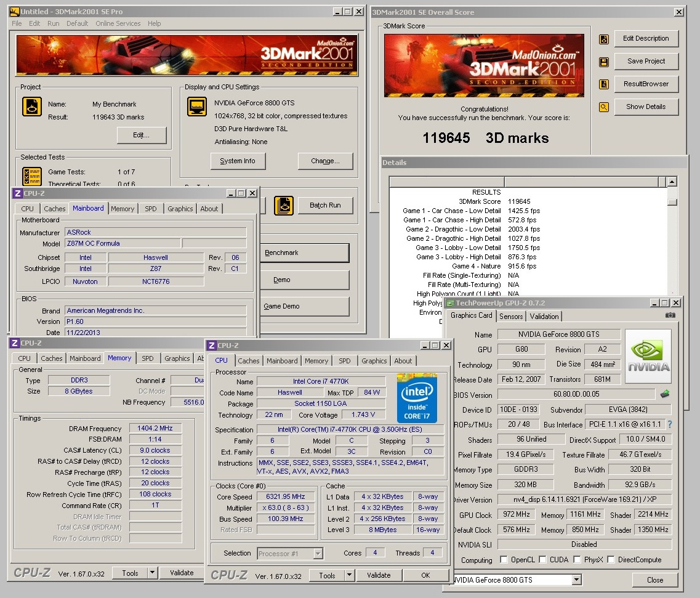
Task: Click the System Info button
Action: [x=238, y=161]
